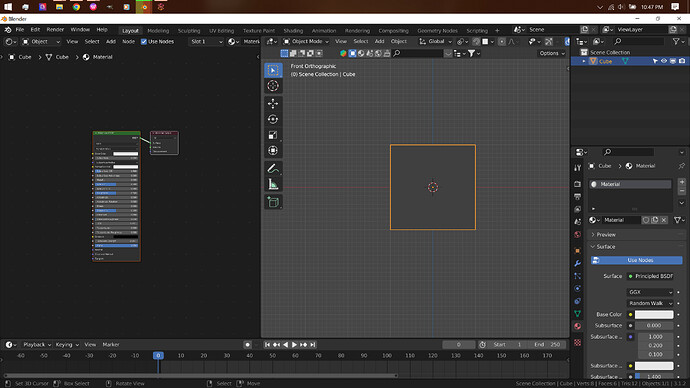
Task: Select the Scale tool
Action: [273, 135]
